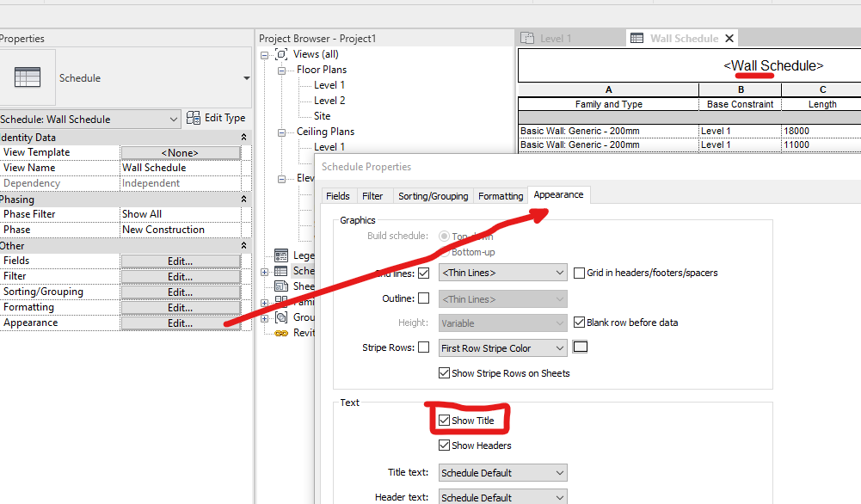Viewport: 861px width, 504px height.
Task: Click the Edit Type button
Action: 216,118
